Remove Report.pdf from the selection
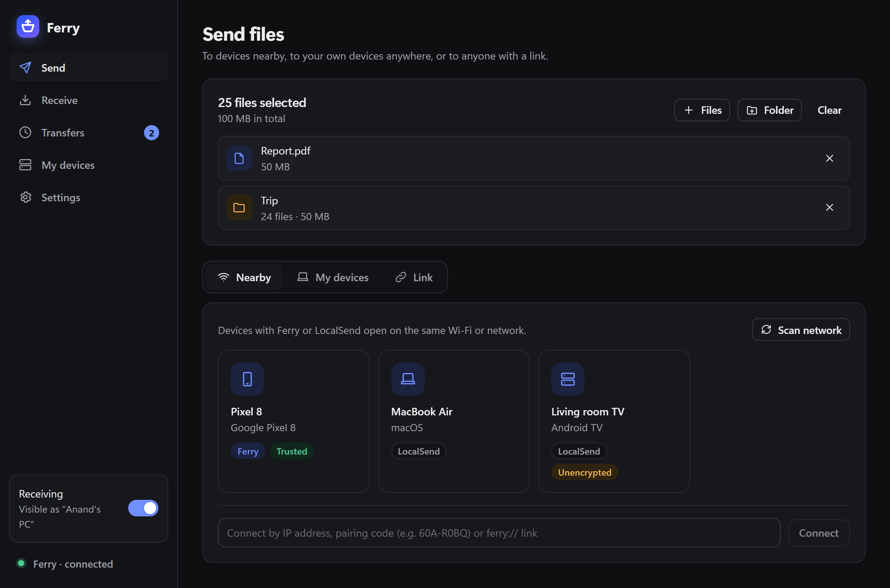The height and width of the screenshot is (588, 890). click(829, 158)
